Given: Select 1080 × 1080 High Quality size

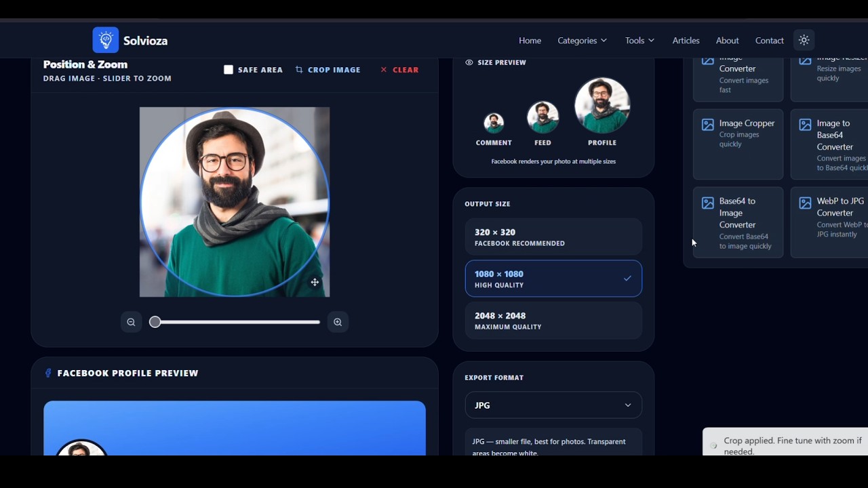Looking at the screenshot, I should [553, 279].
